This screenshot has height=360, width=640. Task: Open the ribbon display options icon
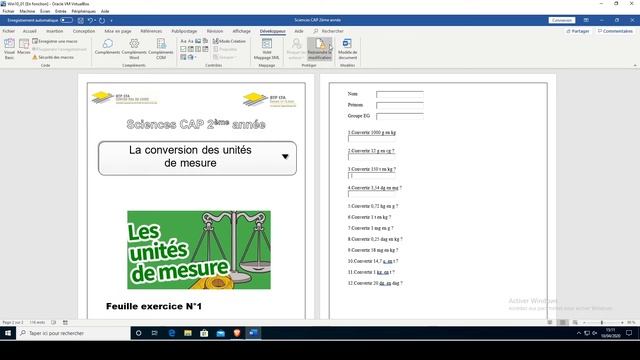[586, 20]
